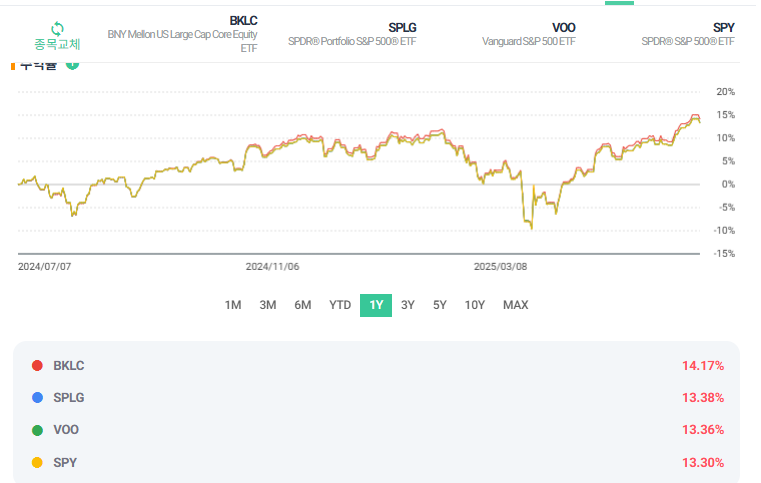The width and height of the screenshot is (761, 483).
Task: Click the VOO legend label
Action: [66, 430]
